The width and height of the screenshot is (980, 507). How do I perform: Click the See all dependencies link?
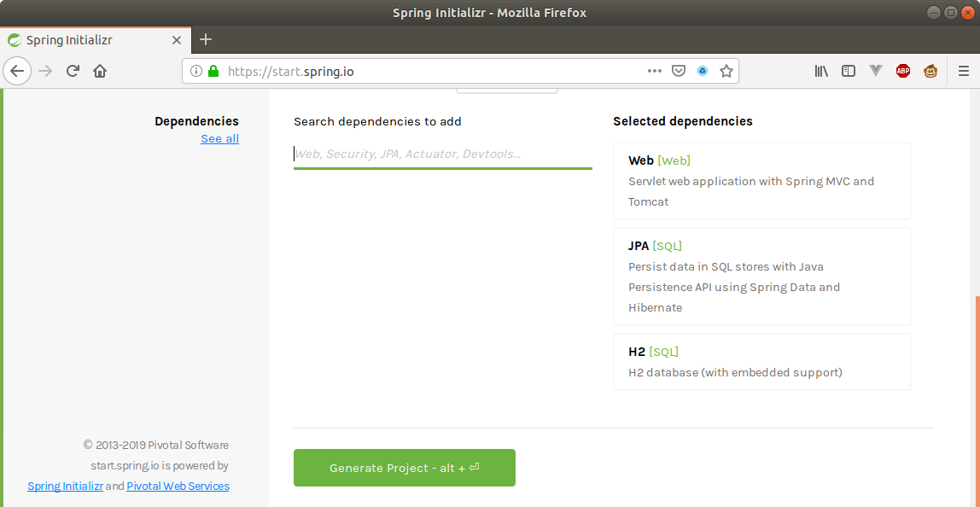pyautogui.click(x=219, y=139)
